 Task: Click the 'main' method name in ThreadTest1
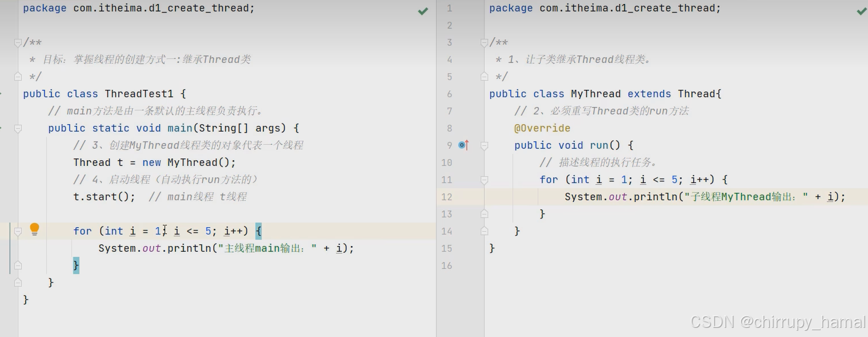180,128
